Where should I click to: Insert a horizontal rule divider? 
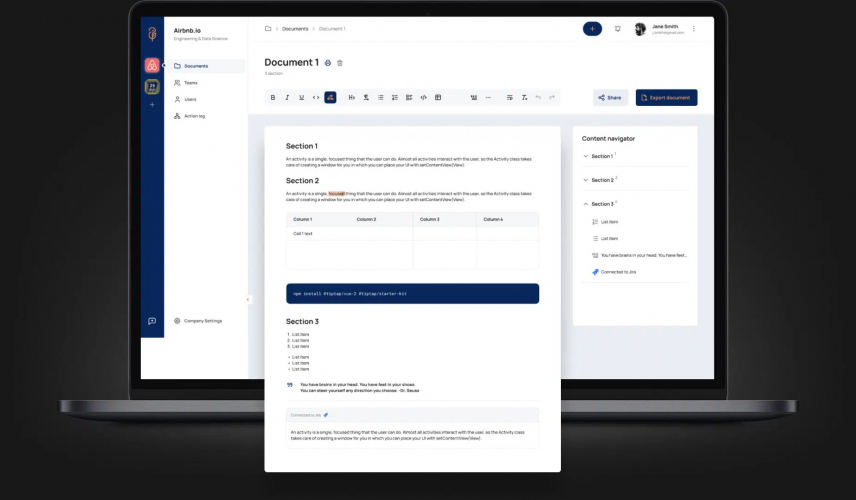point(488,98)
